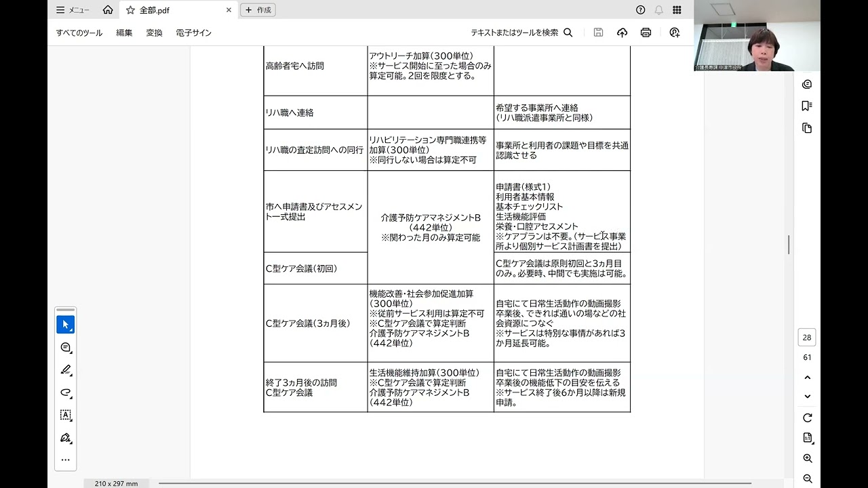
Task: Open the 編集 menu
Action: pos(124,33)
